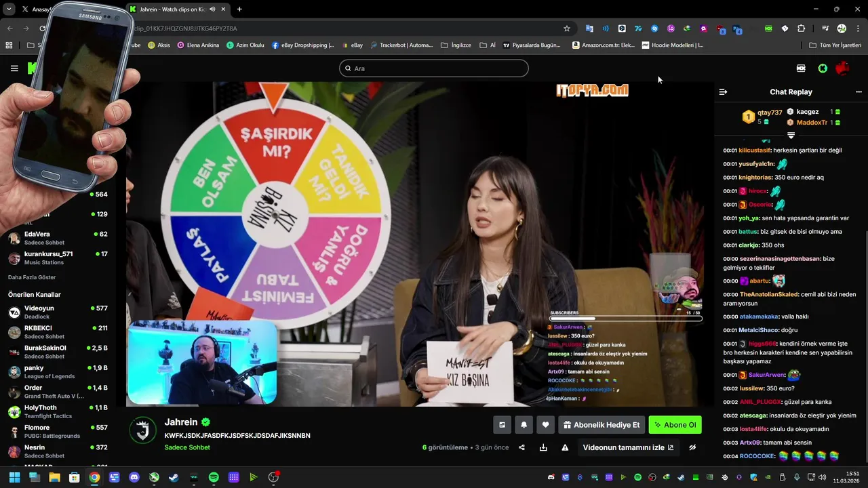Open the red user avatar menu

click(x=843, y=68)
